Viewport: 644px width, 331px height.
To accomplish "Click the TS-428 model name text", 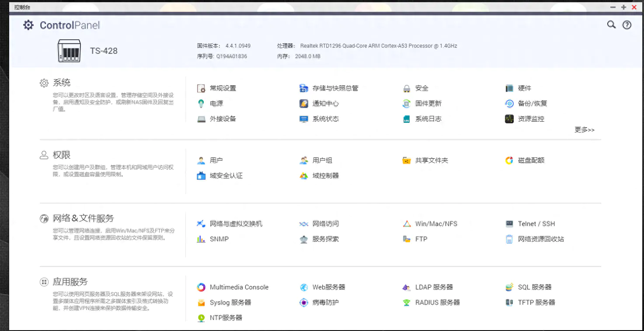I will [104, 51].
